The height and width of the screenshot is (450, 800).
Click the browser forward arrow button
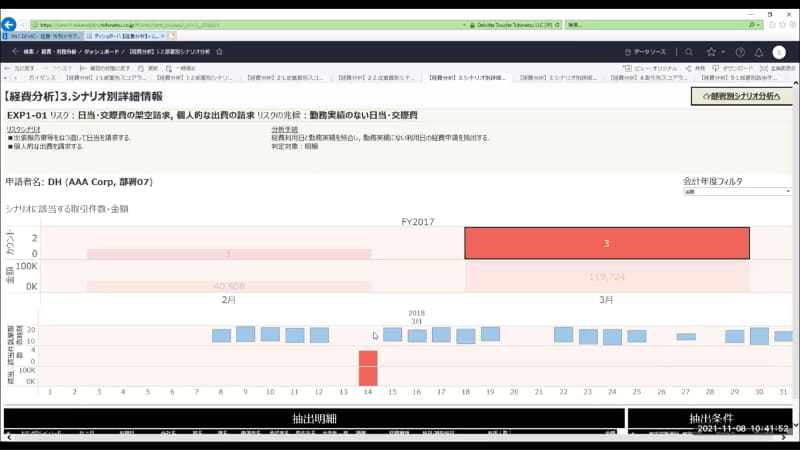point(22,24)
